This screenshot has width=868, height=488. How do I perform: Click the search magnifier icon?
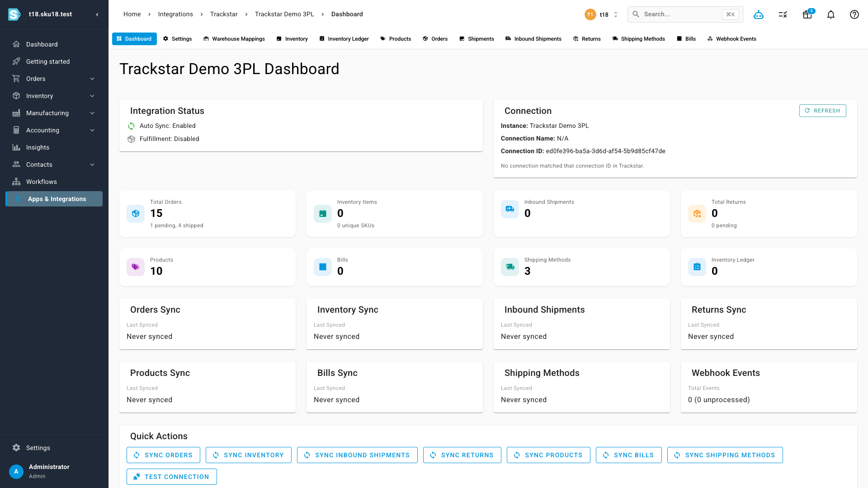(636, 14)
